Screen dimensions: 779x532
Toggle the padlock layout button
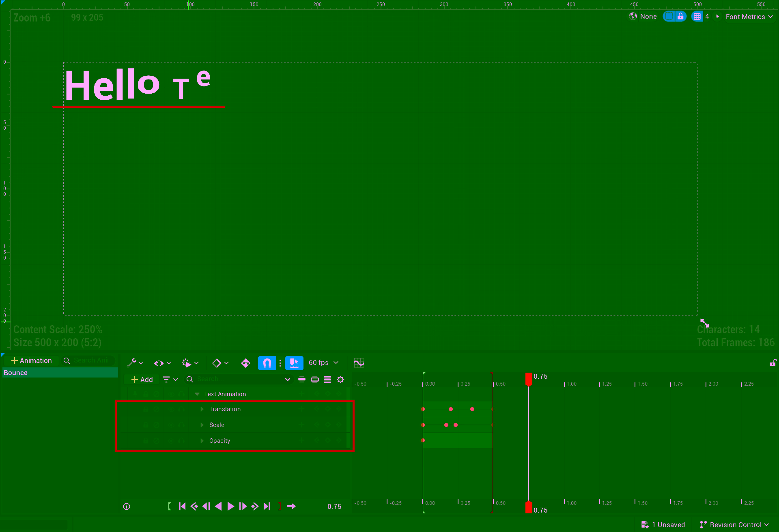click(680, 16)
